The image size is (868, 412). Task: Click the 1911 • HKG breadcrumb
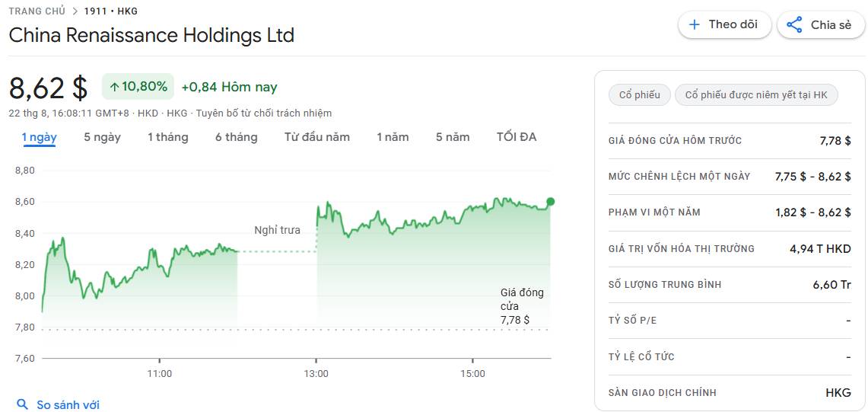click(111, 11)
